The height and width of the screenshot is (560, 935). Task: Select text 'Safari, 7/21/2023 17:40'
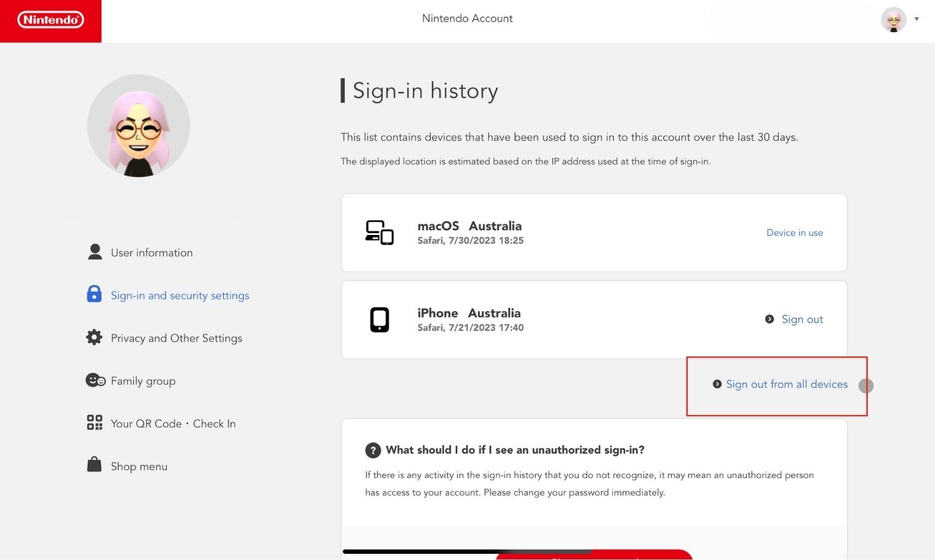tap(471, 327)
